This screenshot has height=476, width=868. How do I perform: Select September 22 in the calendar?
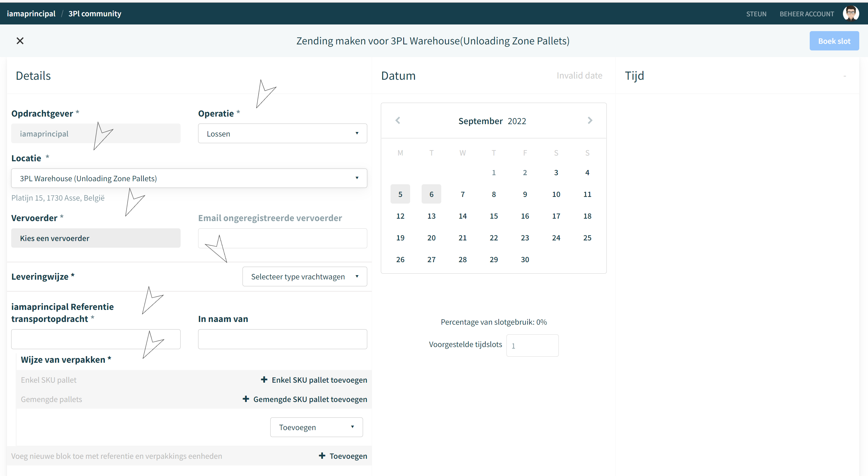click(x=493, y=237)
